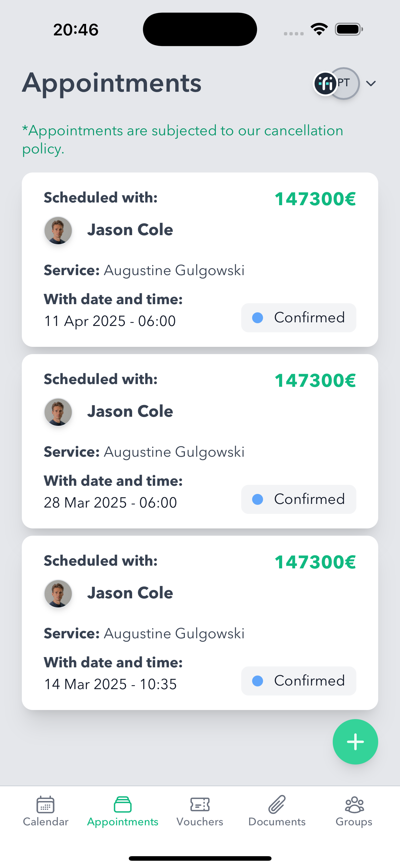Tap Jason Cole's photo on 11 Apr appointment
Screen dimensions: 400x868
pyautogui.click(x=58, y=231)
